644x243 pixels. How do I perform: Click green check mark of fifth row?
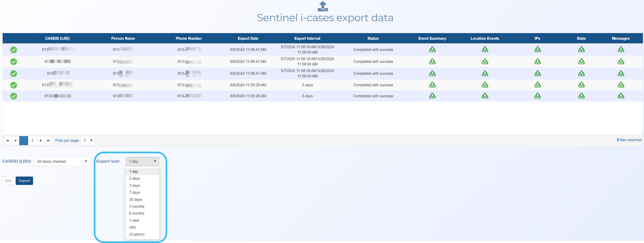(x=13, y=96)
